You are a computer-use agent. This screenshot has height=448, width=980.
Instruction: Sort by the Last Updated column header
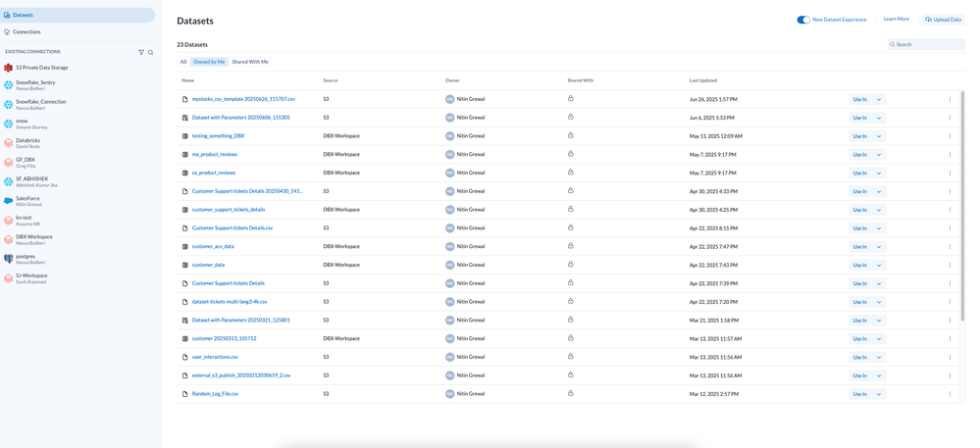click(x=703, y=80)
